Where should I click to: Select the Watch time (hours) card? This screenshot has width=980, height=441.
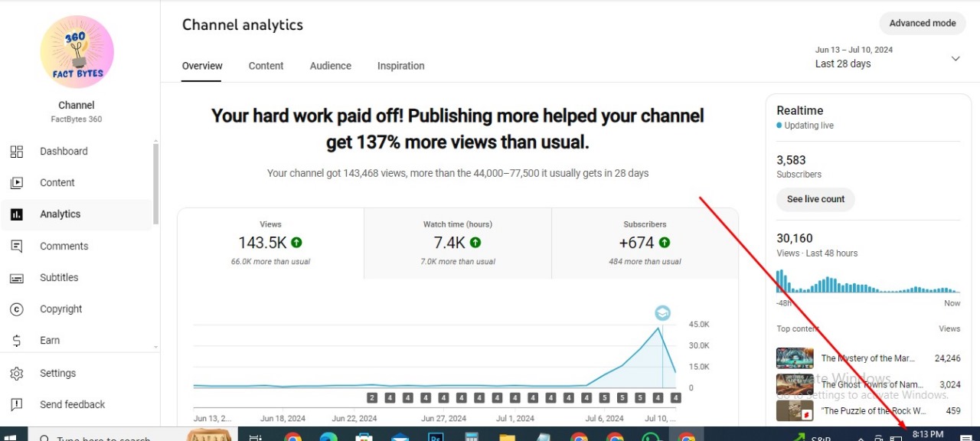tap(457, 243)
